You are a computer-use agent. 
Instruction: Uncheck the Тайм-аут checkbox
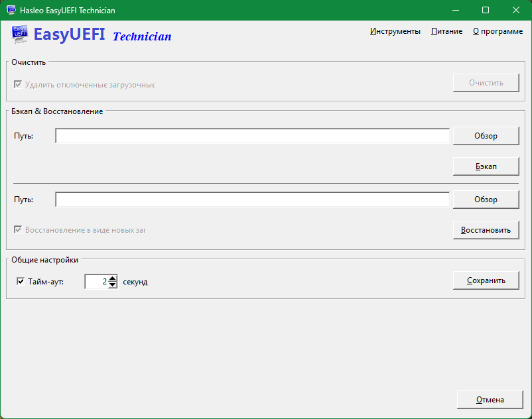coord(21,281)
